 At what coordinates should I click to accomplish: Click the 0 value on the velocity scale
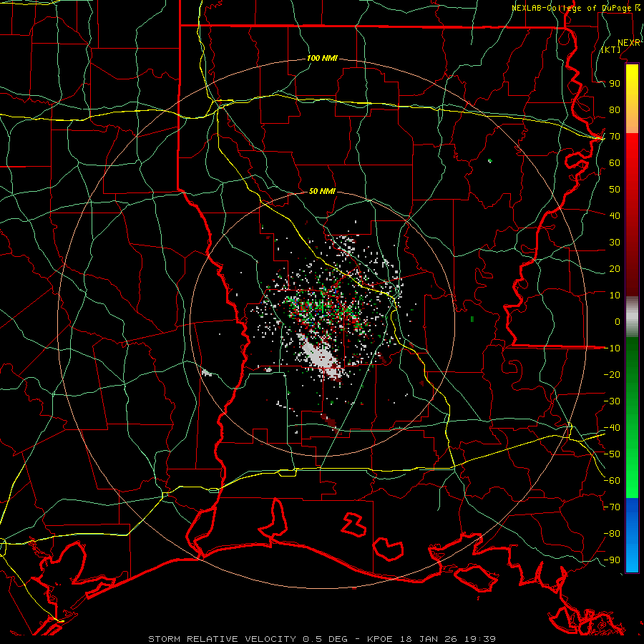coord(618,322)
